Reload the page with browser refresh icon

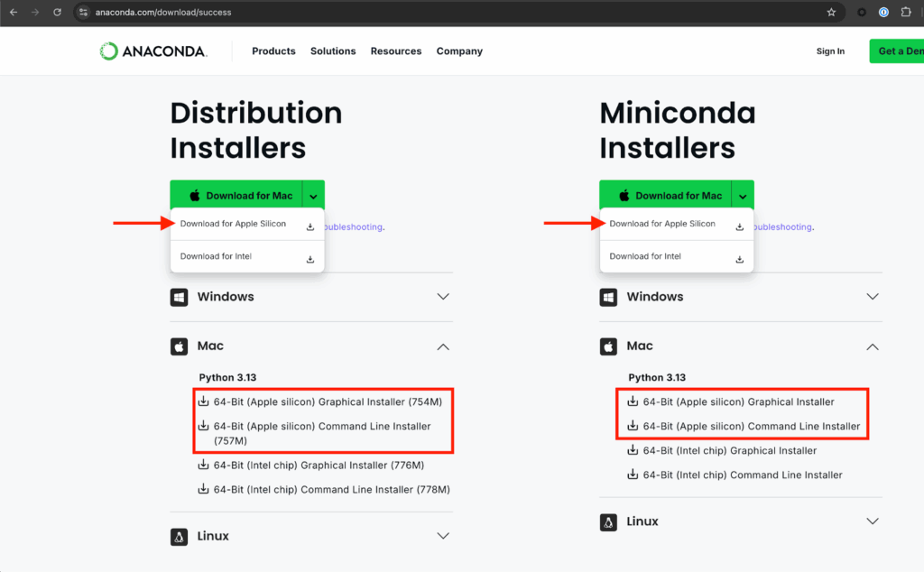(x=58, y=13)
